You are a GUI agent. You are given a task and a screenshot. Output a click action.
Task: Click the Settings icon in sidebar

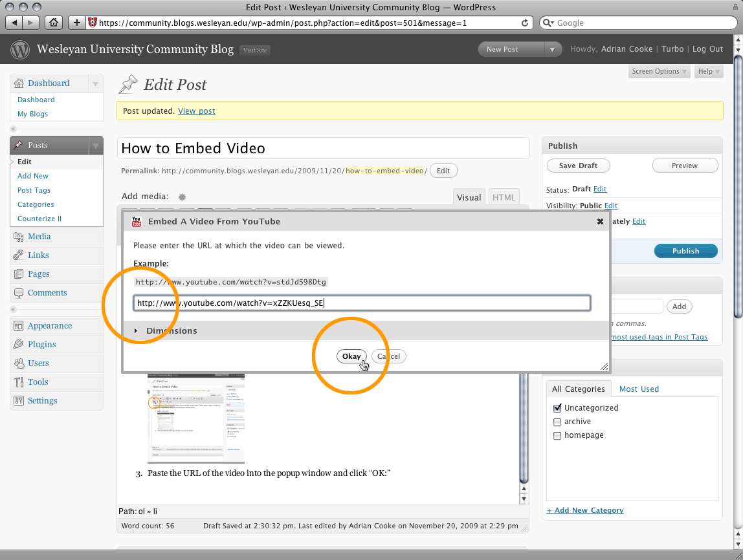click(x=19, y=400)
